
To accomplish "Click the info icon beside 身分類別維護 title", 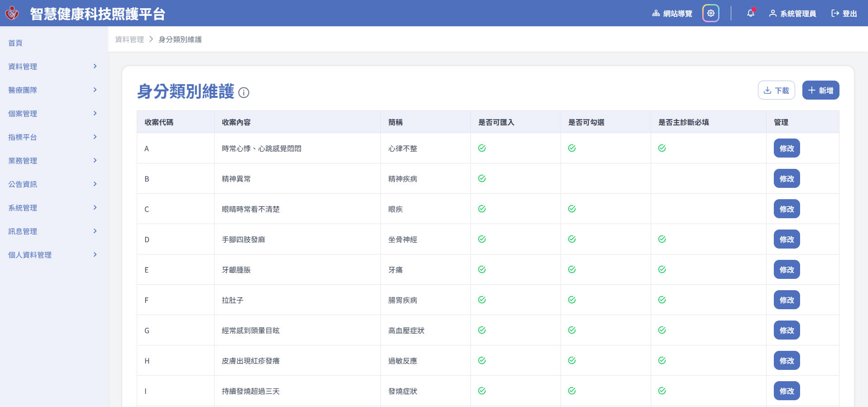I will 244,93.
